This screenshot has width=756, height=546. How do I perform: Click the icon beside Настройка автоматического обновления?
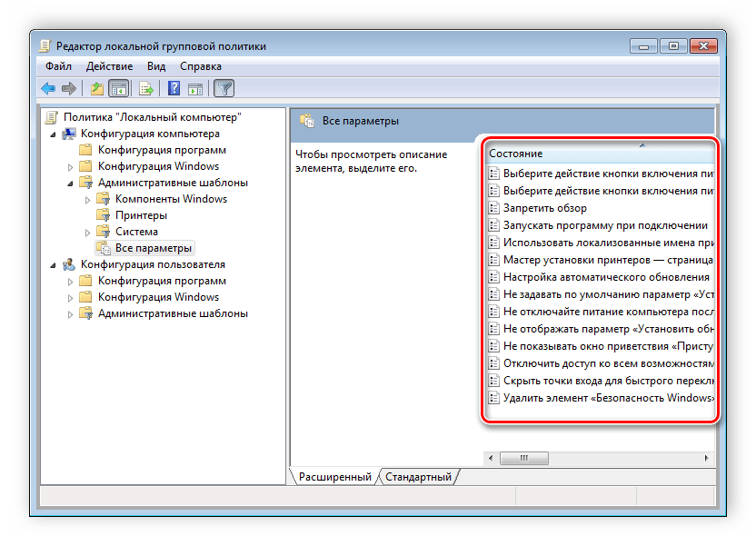(x=493, y=277)
